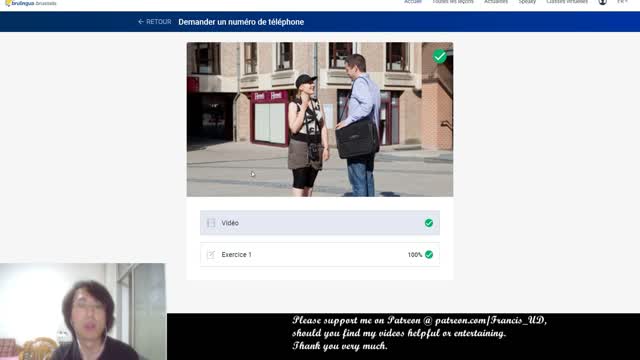640x360 pixels.
Task: Click the lesson photo of two people talking
Action: tap(320, 119)
